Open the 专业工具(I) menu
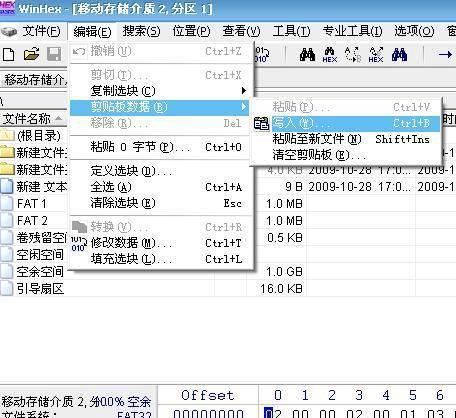Image resolution: width=456 pixels, height=418 pixels. [352, 32]
